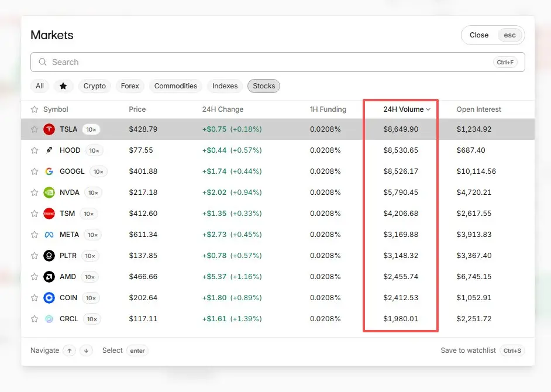The image size is (551, 392).
Task: Click the search magnifier icon
Action: coord(43,62)
